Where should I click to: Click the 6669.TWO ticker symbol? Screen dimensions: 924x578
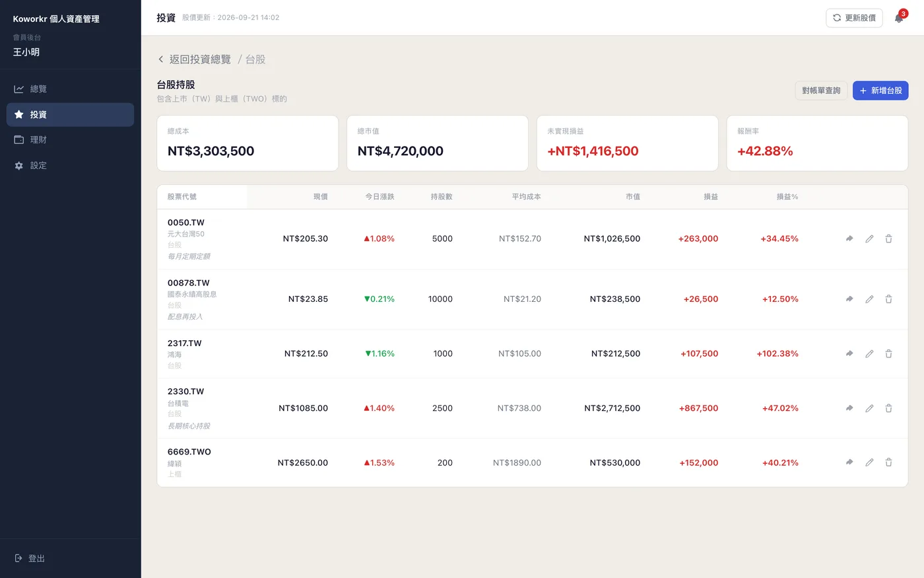tap(189, 452)
